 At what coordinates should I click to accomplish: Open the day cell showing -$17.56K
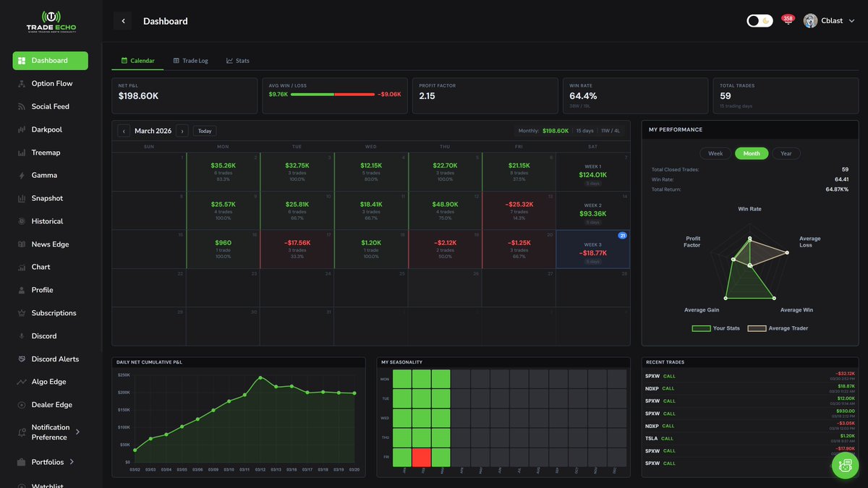coord(297,249)
